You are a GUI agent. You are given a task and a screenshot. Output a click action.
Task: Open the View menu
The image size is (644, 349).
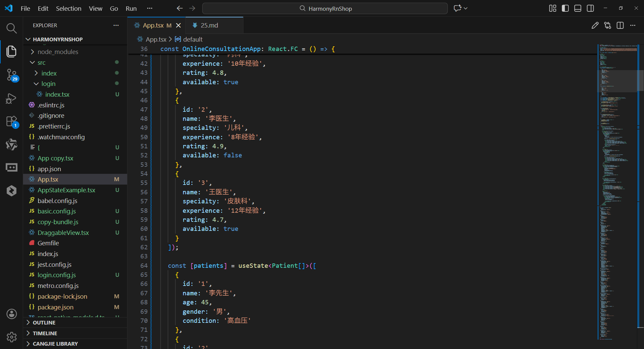(x=96, y=8)
